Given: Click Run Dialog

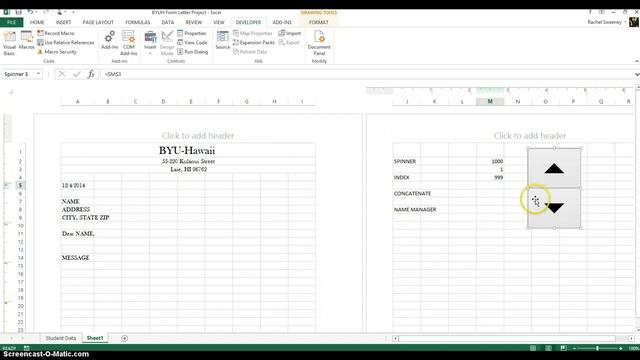Looking at the screenshot, I should [x=193, y=52].
